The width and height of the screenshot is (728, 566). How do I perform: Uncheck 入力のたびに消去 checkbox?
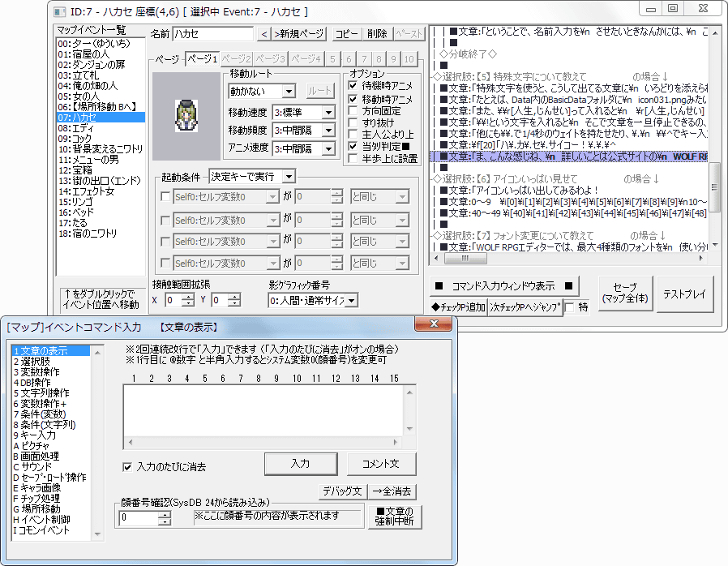127,467
